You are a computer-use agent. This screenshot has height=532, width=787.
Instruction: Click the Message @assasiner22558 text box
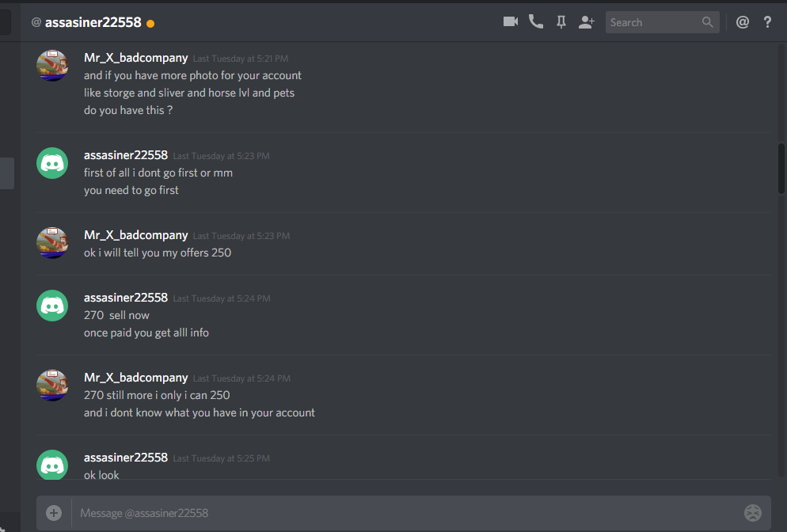[406, 513]
